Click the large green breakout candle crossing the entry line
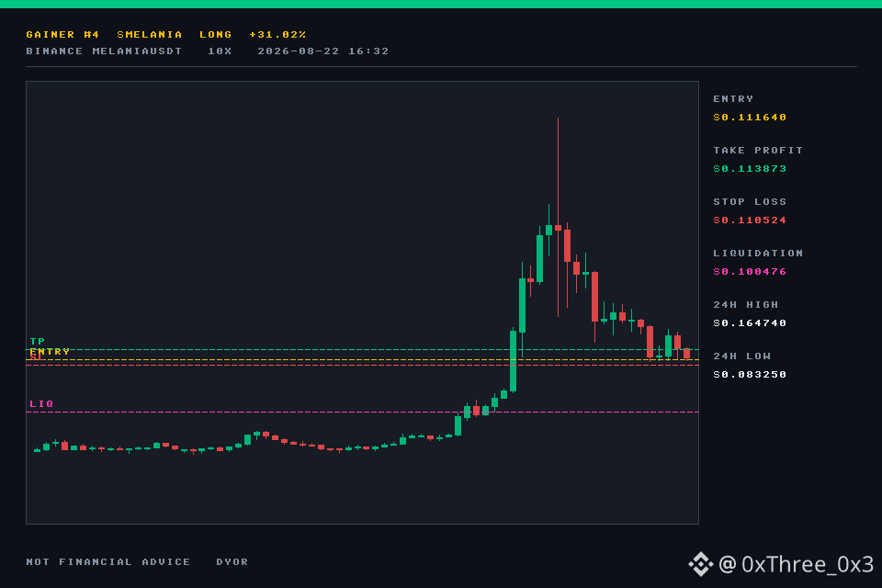882x588 pixels. click(x=513, y=361)
